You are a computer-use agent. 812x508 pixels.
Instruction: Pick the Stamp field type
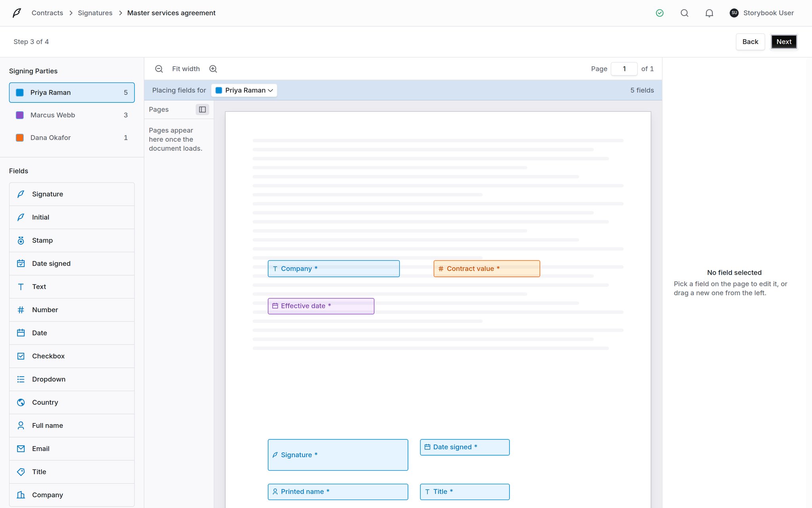[72, 241]
